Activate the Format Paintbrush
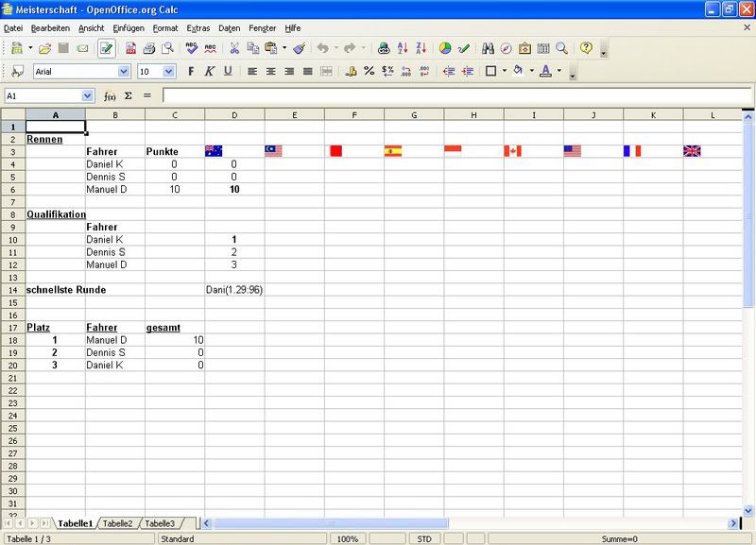 click(299, 48)
